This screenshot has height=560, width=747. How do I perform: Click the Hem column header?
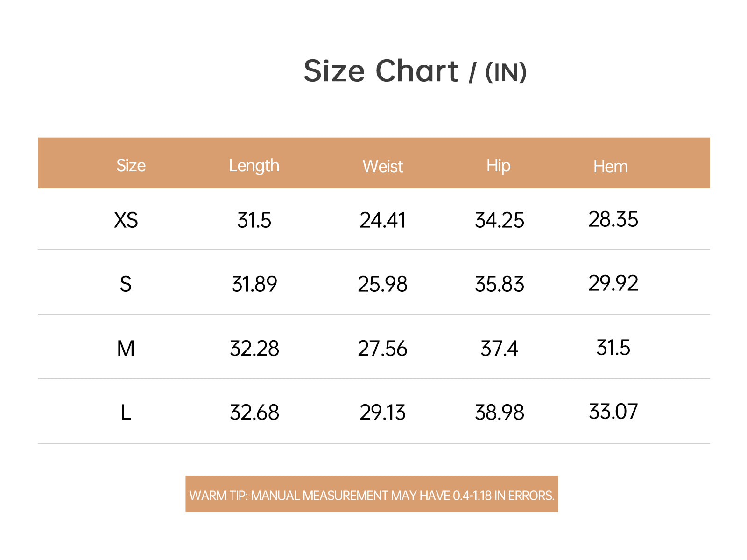610,167
